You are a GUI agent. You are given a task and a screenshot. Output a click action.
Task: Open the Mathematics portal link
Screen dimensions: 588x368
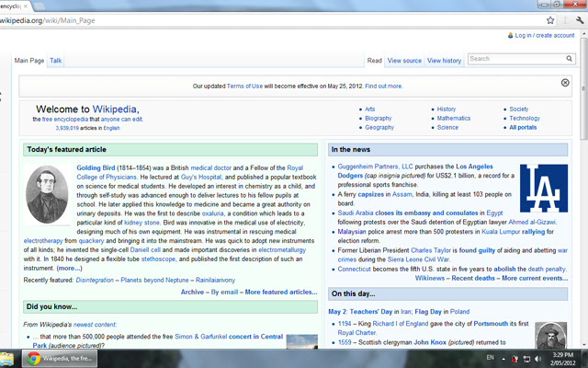(x=453, y=119)
